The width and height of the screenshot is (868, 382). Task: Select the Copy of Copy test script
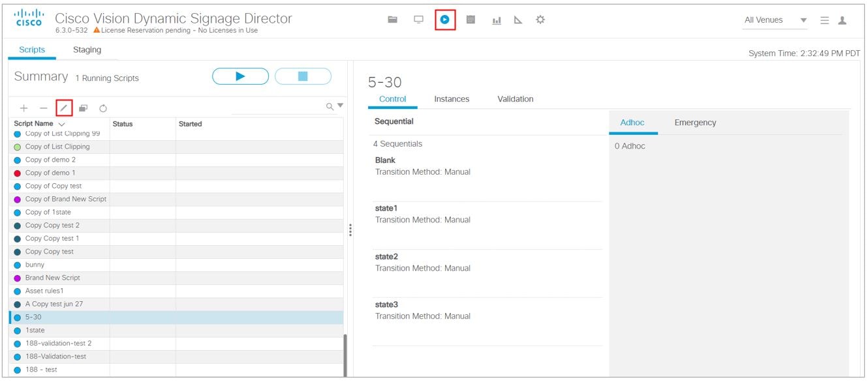tap(176, 186)
